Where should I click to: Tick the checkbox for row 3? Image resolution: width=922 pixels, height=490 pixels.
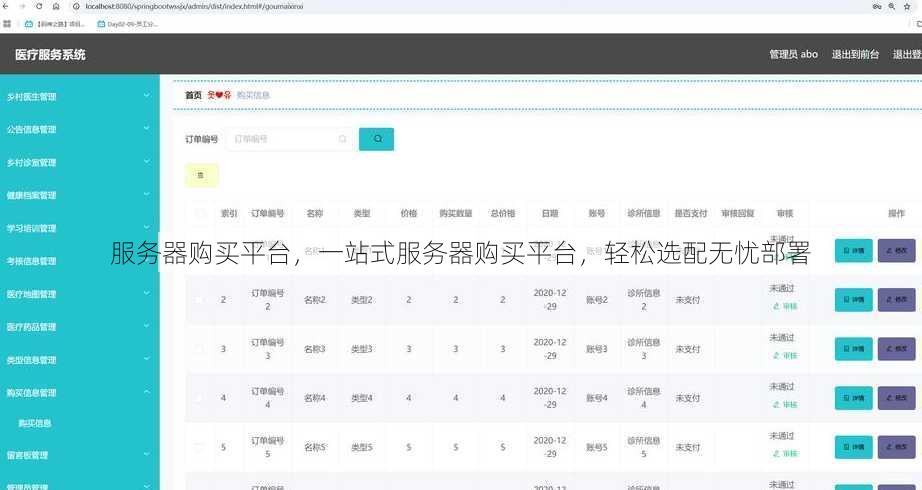pyautogui.click(x=200, y=349)
